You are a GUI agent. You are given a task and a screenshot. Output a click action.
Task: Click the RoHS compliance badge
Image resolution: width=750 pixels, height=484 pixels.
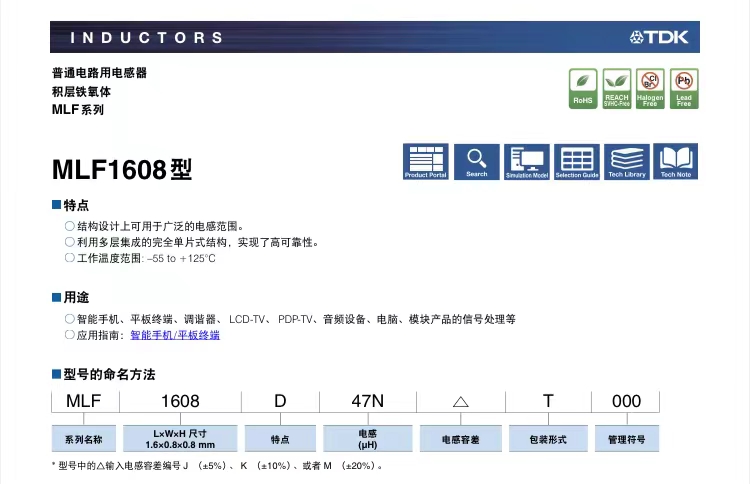[x=583, y=88]
